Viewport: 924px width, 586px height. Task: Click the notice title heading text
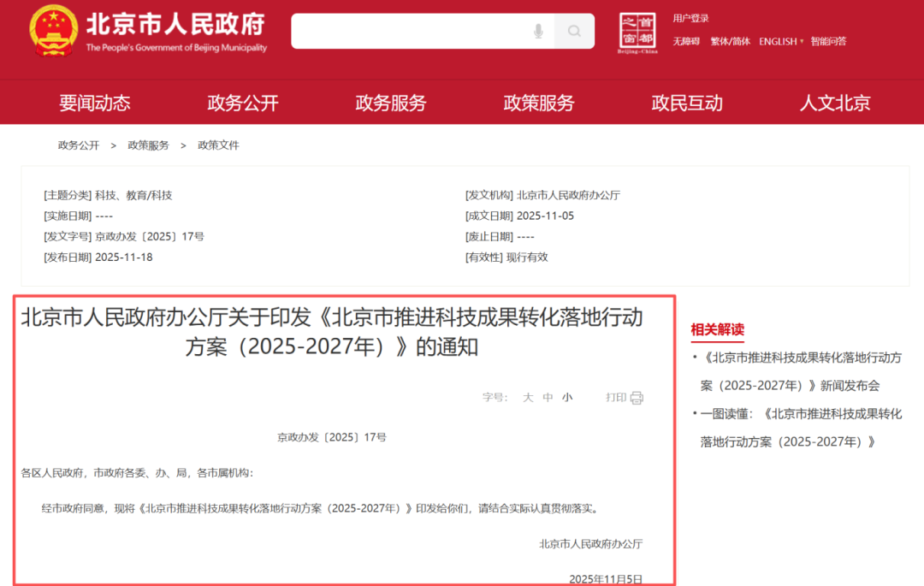pyautogui.click(x=332, y=332)
